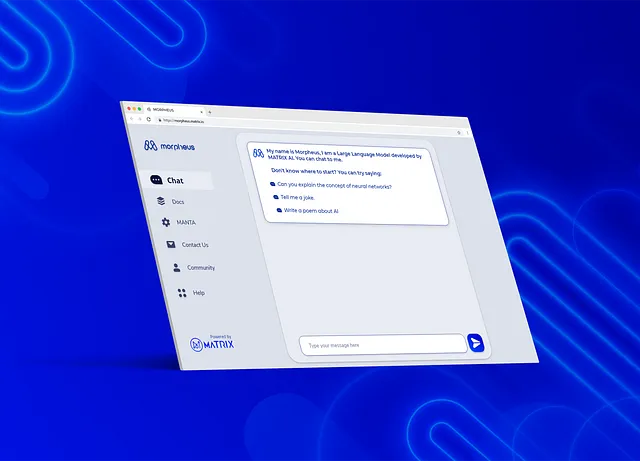Screen dimensions: 640x461
Task: Click the Morpheus avatar in the chat message
Action: (x=258, y=153)
